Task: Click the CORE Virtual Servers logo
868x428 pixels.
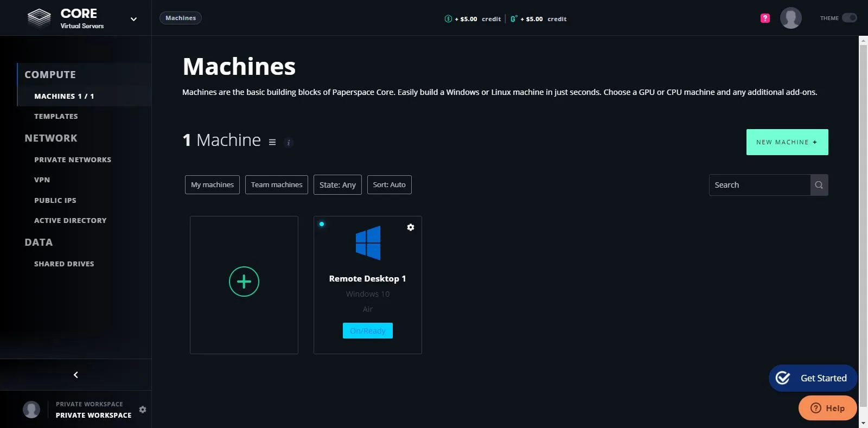Action: pyautogui.click(x=66, y=18)
